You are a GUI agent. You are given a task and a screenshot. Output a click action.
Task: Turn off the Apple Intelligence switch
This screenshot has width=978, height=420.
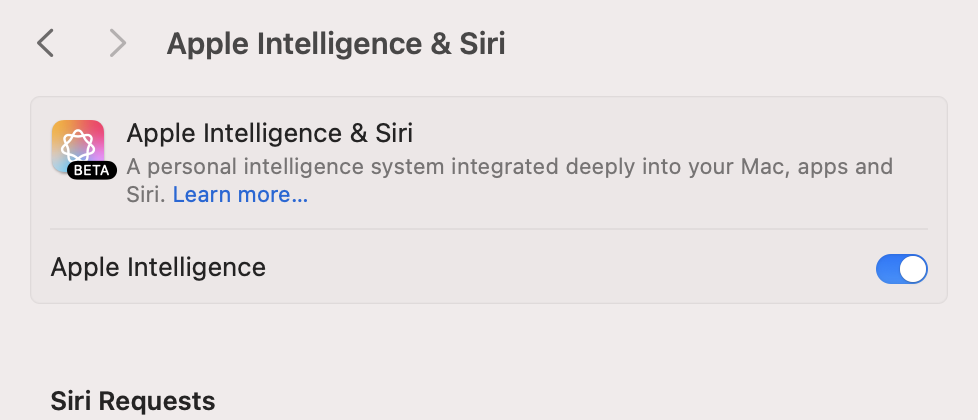click(901, 268)
